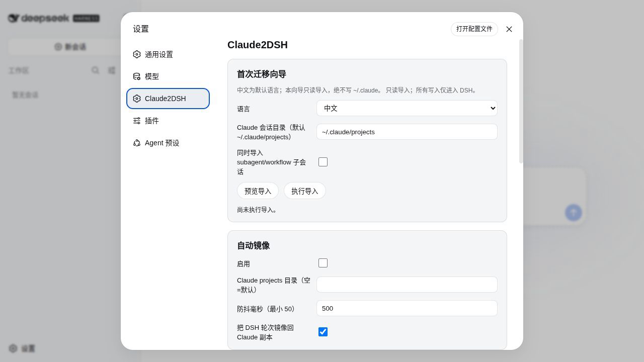Click the sliders icon beside 插件
Image resolution: width=644 pixels, height=362 pixels.
pyautogui.click(x=137, y=121)
